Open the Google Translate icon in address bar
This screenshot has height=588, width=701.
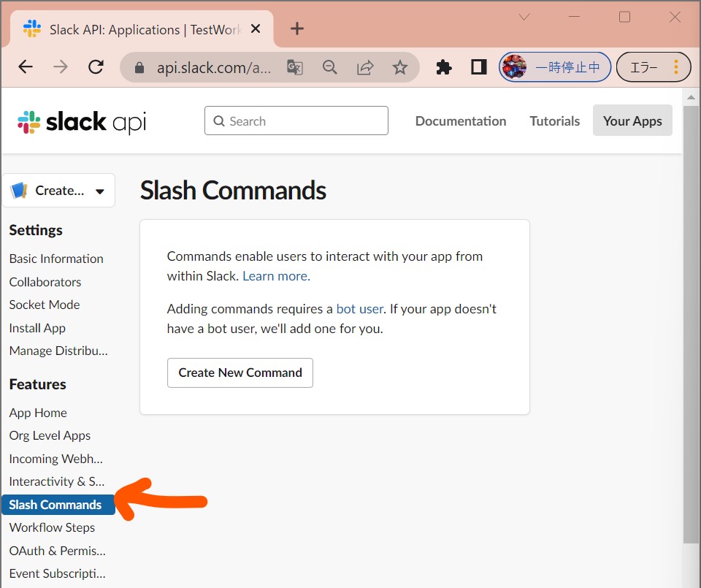click(x=295, y=67)
